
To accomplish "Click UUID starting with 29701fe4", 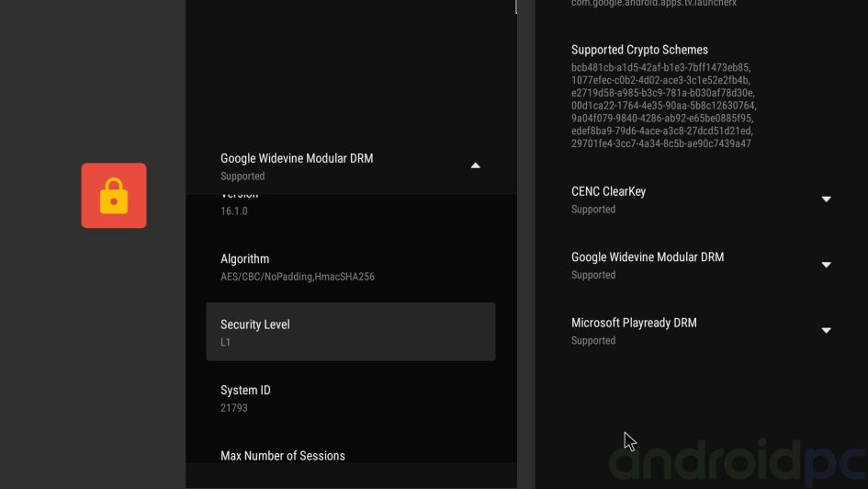I will 661,144.
